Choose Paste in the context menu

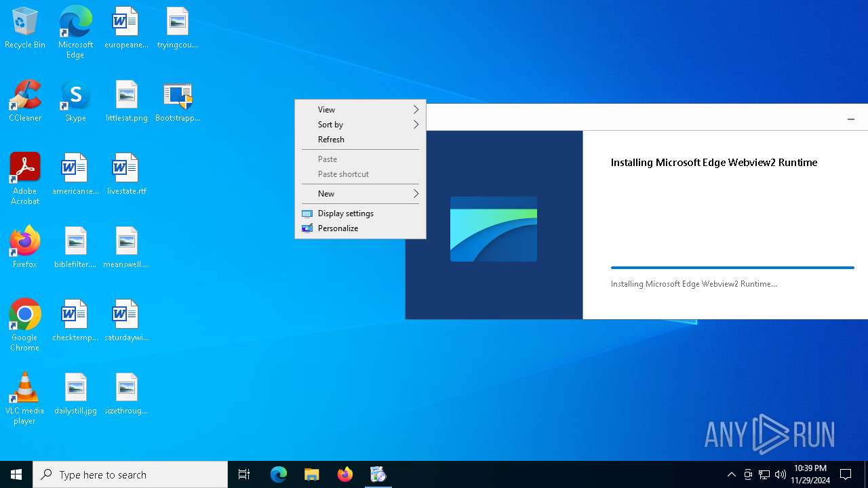click(360, 159)
